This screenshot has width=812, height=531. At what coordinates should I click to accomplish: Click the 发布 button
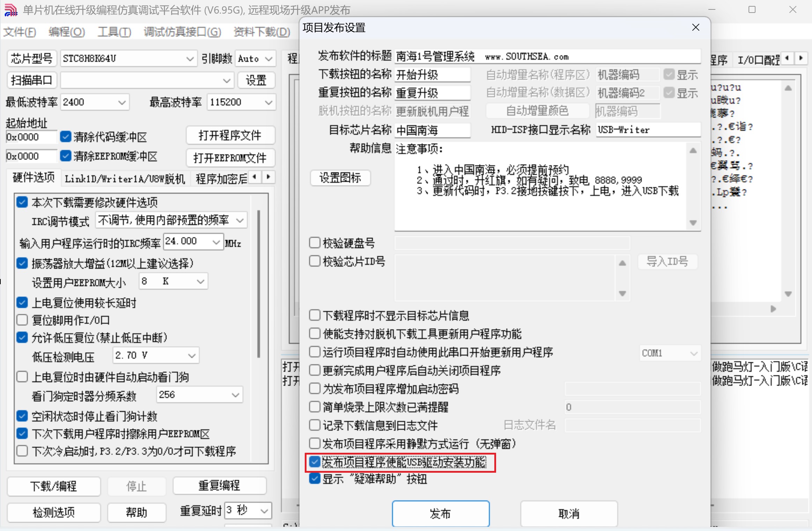[441, 513]
